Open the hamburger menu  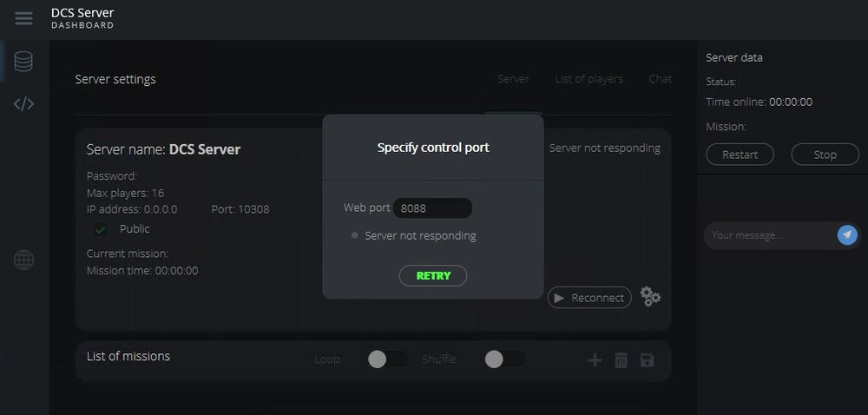23,18
